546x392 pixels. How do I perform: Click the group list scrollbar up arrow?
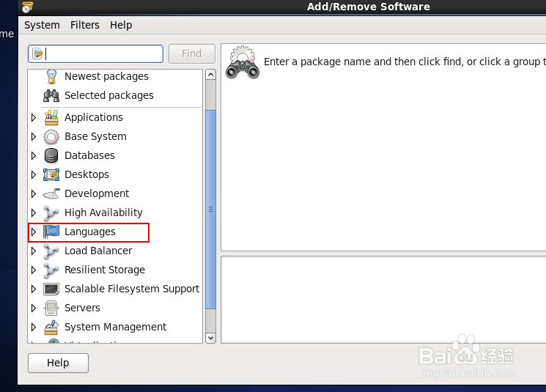210,75
